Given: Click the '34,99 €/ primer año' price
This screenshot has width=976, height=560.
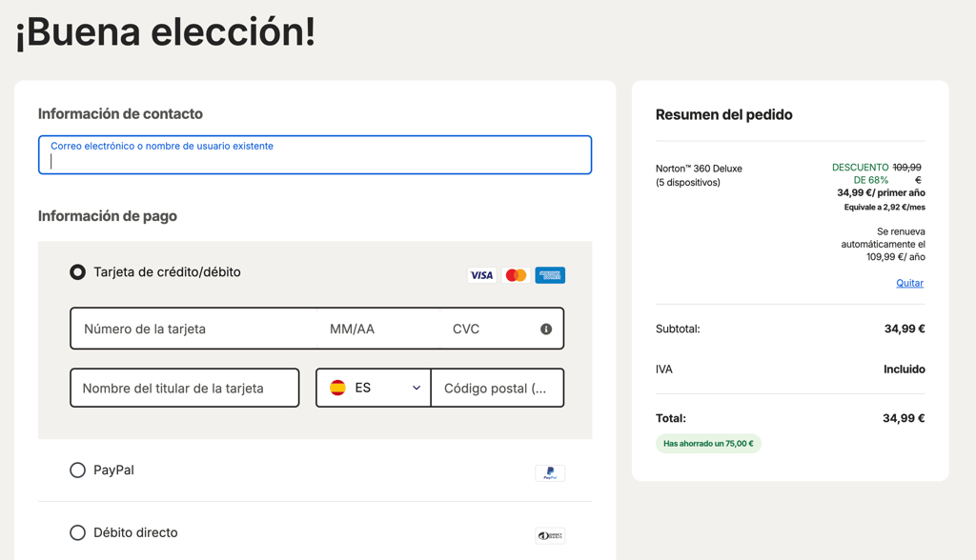Looking at the screenshot, I should coord(881,193).
